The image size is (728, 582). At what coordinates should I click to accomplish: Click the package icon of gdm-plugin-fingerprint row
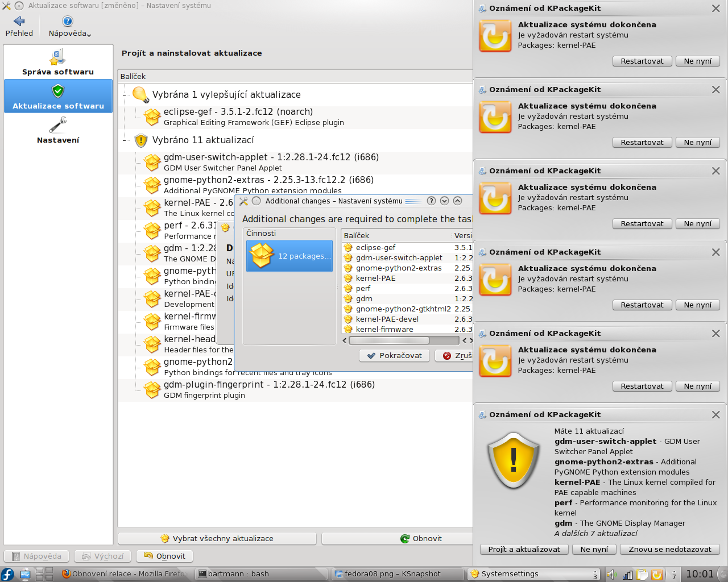(152, 390)
